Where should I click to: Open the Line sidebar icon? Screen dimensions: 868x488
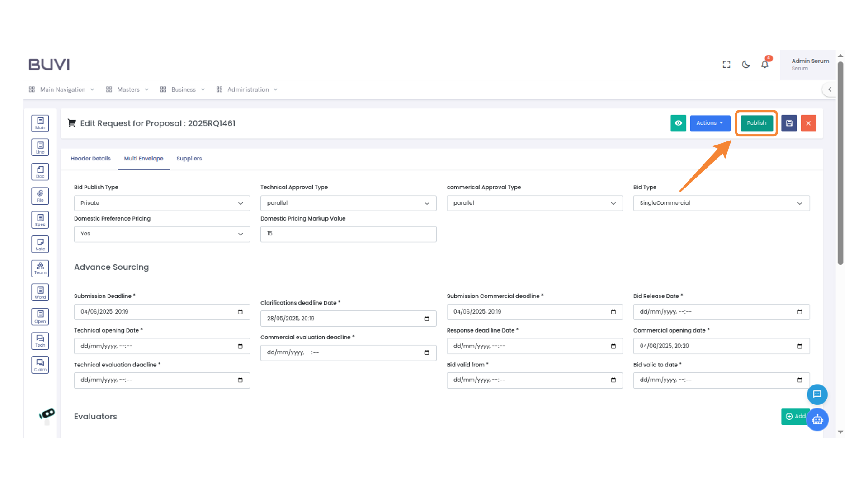[x=40, y=147]
